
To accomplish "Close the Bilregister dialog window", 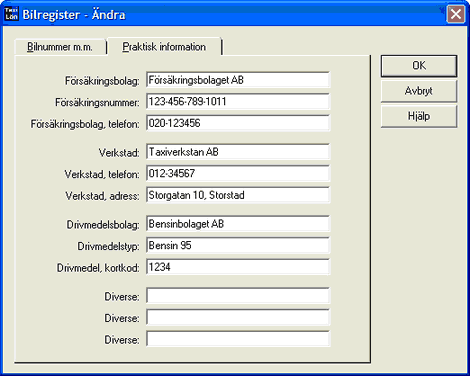I will coord(456,14).
